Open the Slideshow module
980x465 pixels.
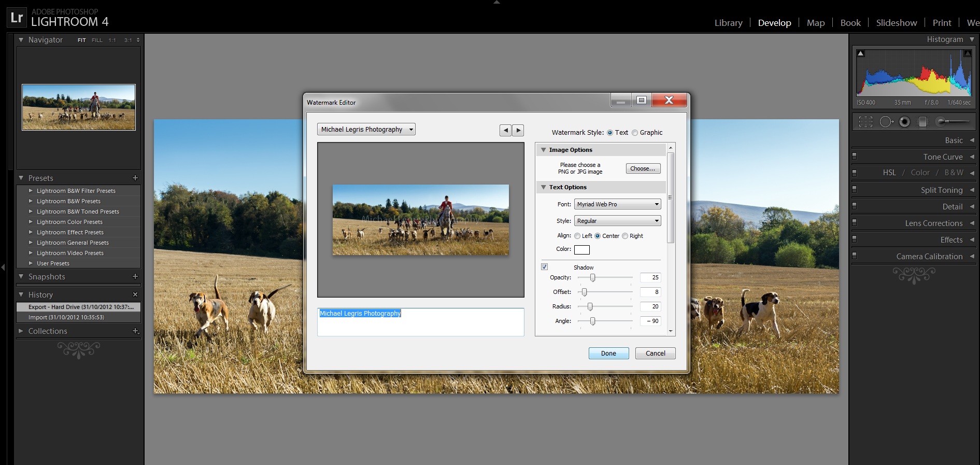pyautogui.click(x=896, y=23)
